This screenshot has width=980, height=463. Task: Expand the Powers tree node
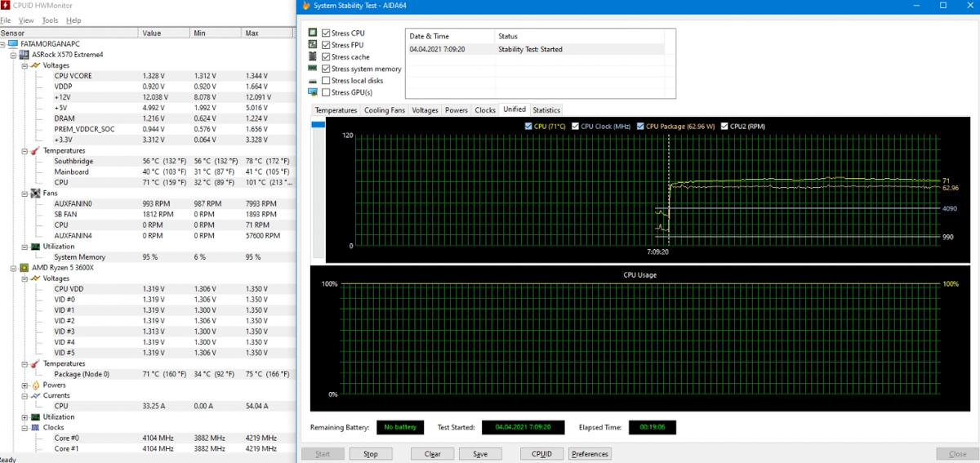[x=24, y=385]
